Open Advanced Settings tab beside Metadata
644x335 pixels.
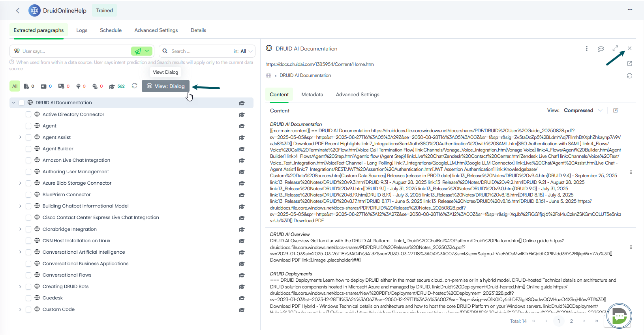pos(357,95)
